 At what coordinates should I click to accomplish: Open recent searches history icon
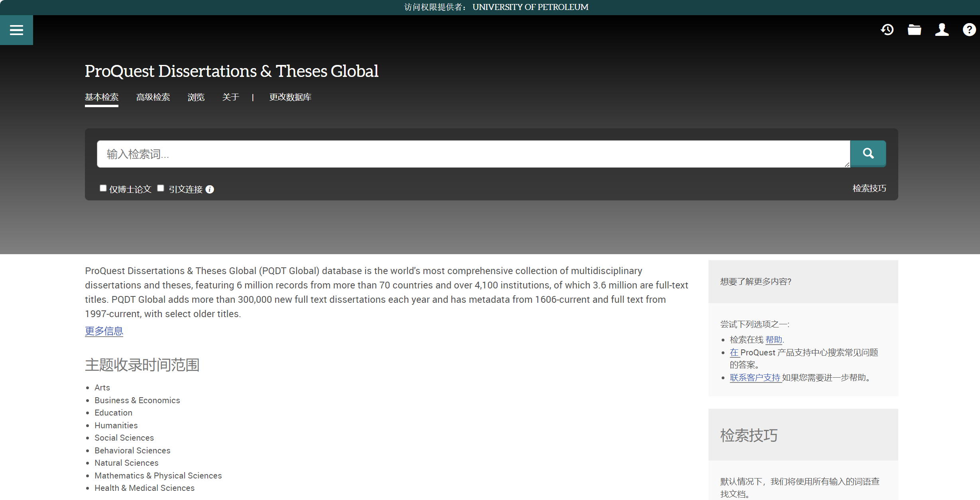tap(887, 29)
